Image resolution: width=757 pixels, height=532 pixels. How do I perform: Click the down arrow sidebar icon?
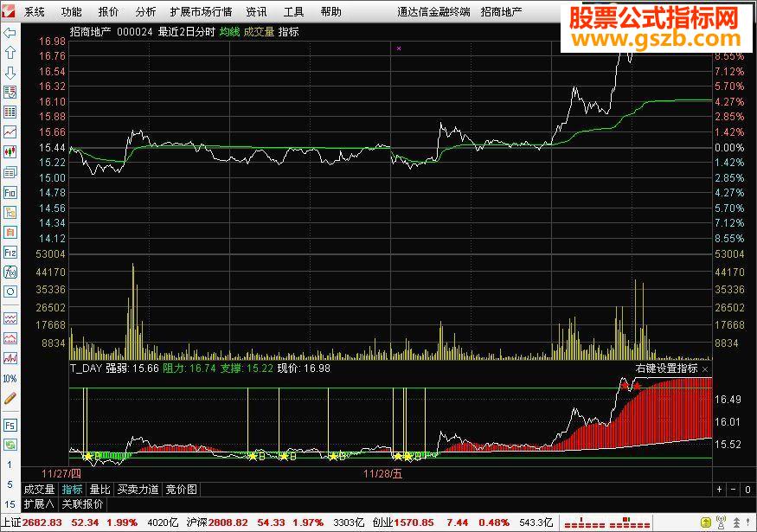click(10, 73)
